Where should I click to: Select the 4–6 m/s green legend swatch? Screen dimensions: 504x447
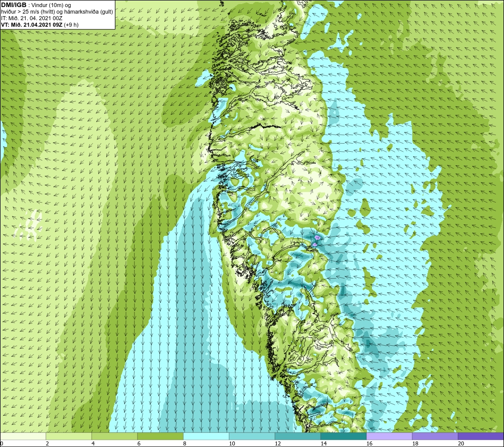(114, 436)
